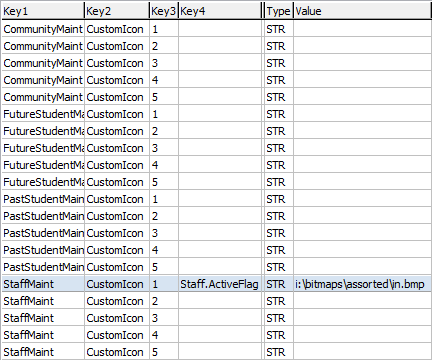This screenshot has height=360, width=432.
Task: Click CustomIcon cell in PastStudentMain row 2
Action: click(117, 216)
